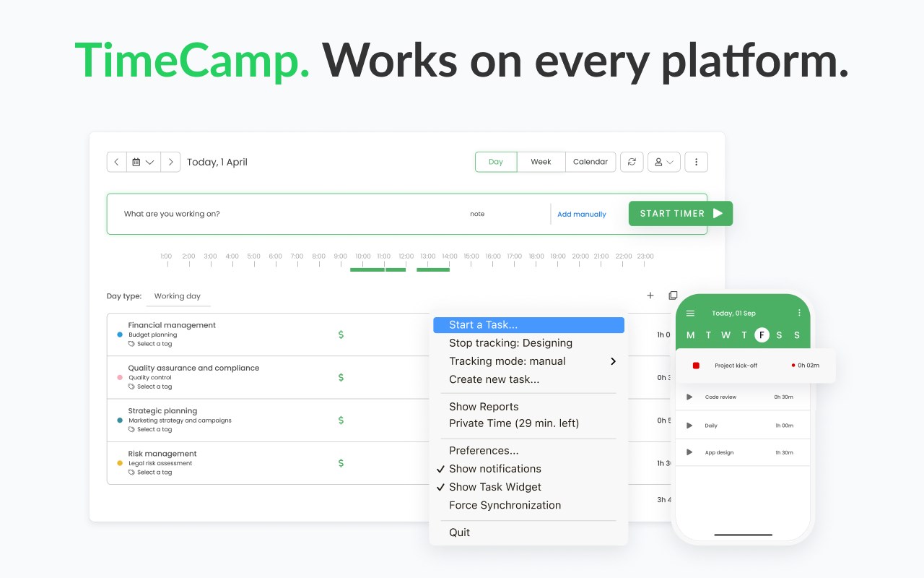Open the calendar date picker dropdown
Viewport: 924px width, 578px height.
coord(144,162)
